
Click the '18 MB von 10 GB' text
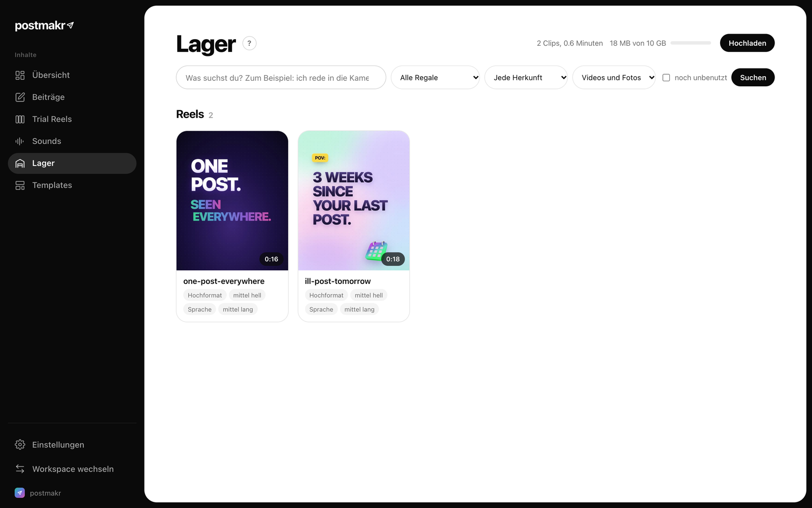point(638,43)
